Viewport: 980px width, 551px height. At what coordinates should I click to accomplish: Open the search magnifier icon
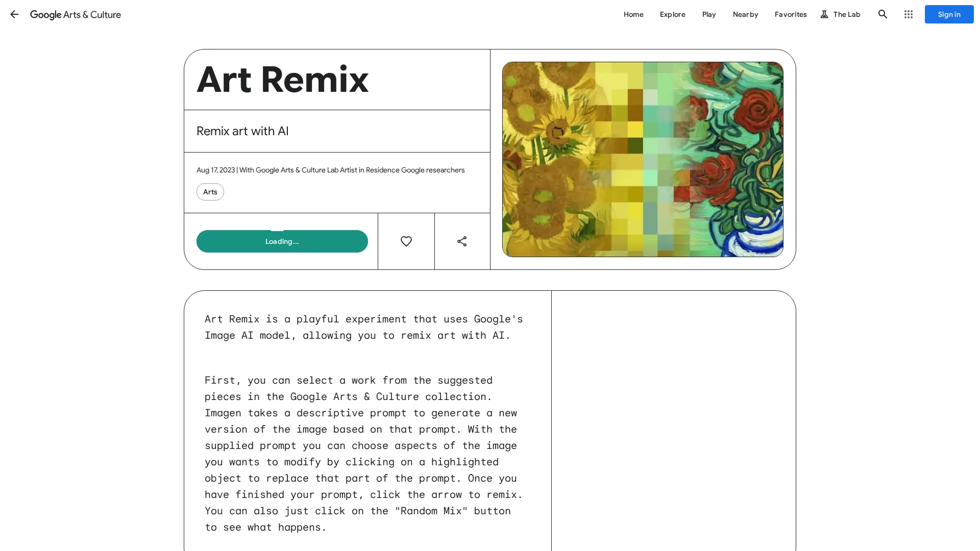(883, 14)
